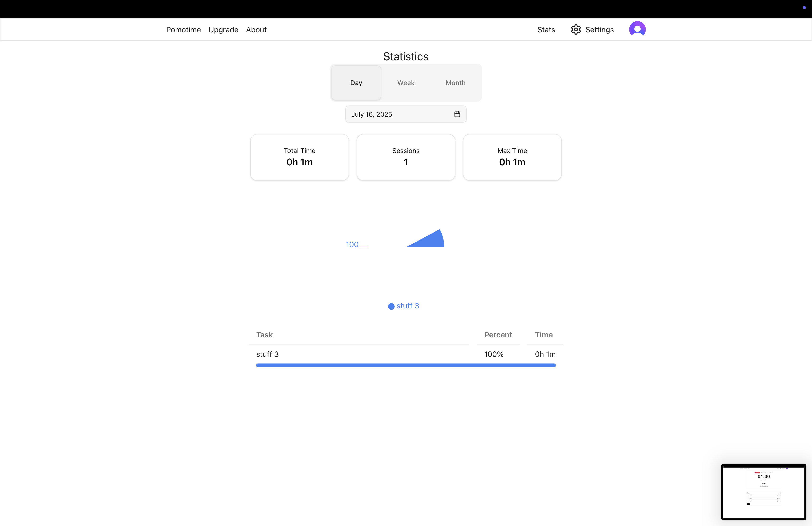812x526 pixels.
Task: Click the stuff 3 legend dot
Action: pyautogui.click(x=391, y=306)
